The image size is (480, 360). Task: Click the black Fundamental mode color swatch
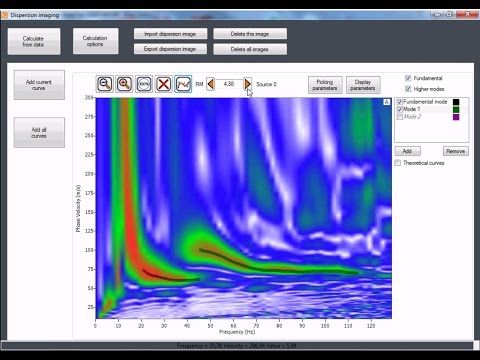(x=456, y=102)
